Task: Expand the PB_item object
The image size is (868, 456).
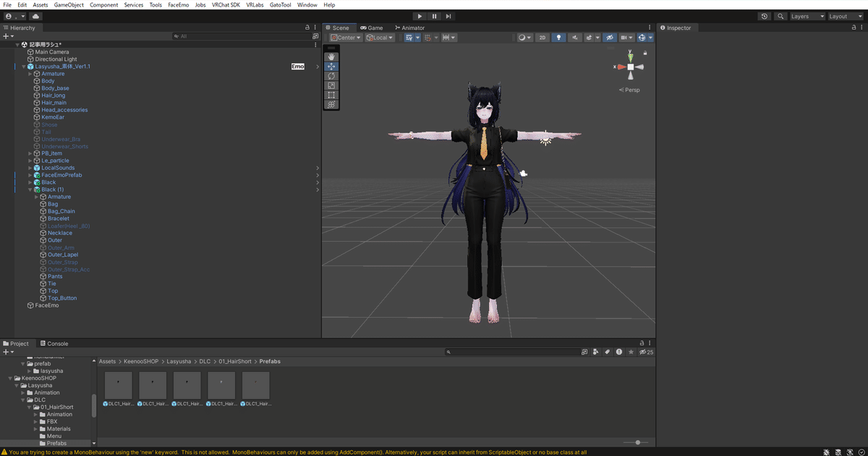Action: (30, 153)
